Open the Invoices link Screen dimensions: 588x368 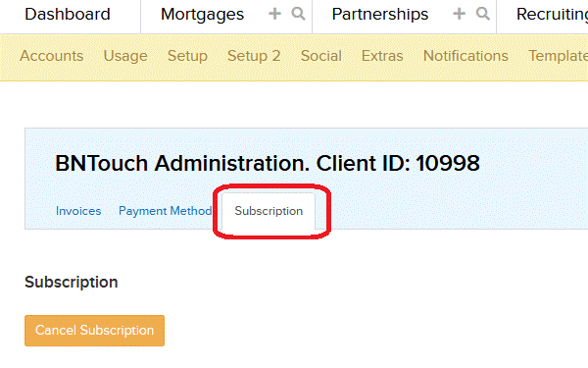click(78, 211)
